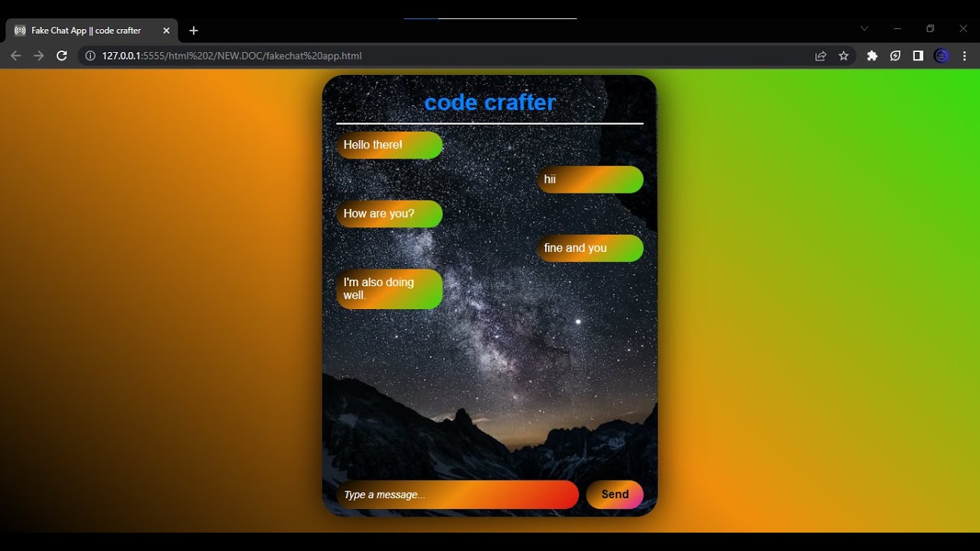Click the browser back arrow

pyautogui.click(x=15, y=56)
